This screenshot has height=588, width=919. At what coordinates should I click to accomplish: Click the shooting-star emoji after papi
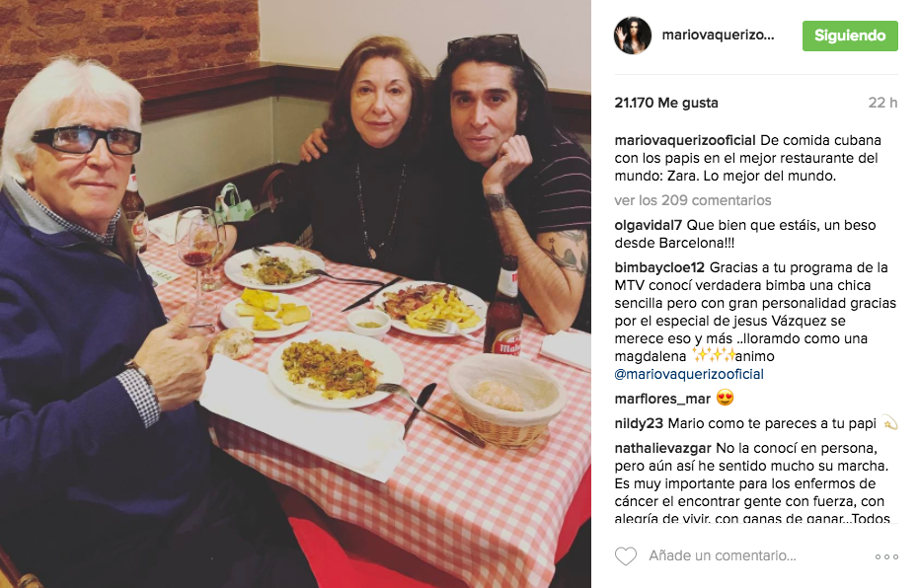[x=889, y=423]
